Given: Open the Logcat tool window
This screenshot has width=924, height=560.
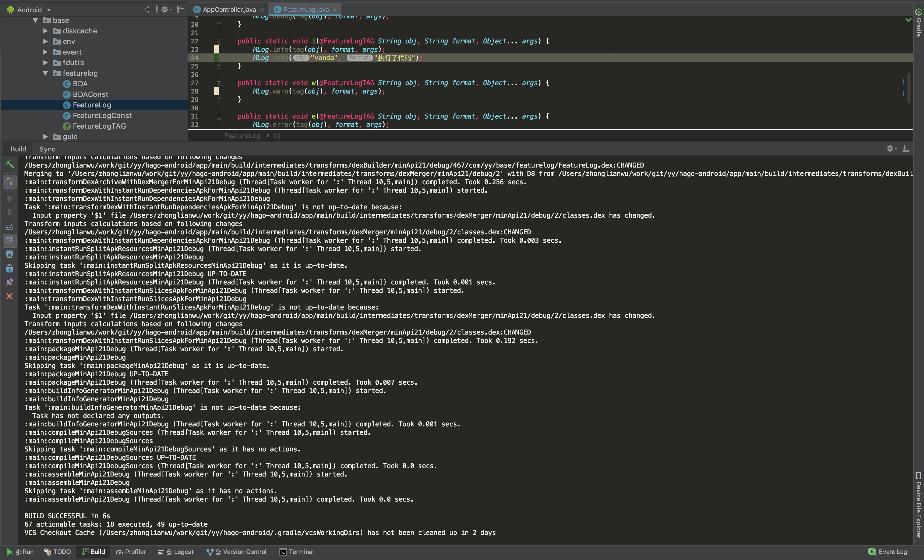Looking at the screenshot, I should click(x=176, y=552).
